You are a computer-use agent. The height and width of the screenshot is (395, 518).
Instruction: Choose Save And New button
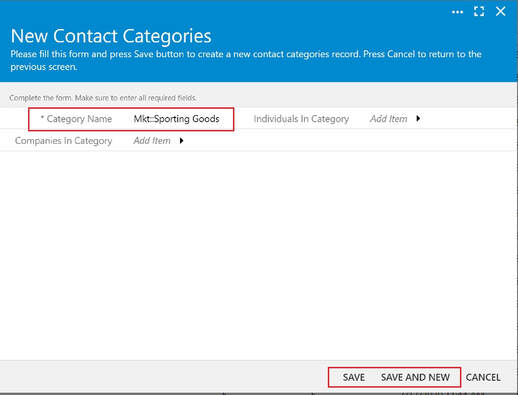point(415,377)
